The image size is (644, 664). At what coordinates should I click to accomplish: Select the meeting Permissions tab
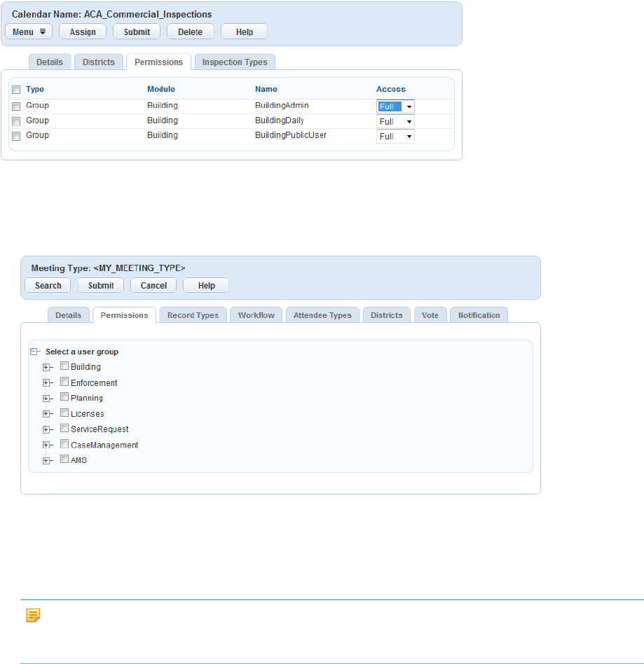pyautogui.click(x=124, y=315)
